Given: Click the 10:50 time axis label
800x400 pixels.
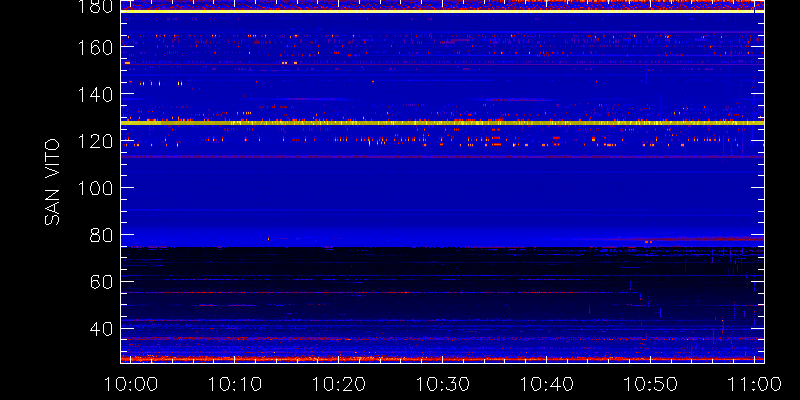Looking at the screenshot, I should point(651,384).
